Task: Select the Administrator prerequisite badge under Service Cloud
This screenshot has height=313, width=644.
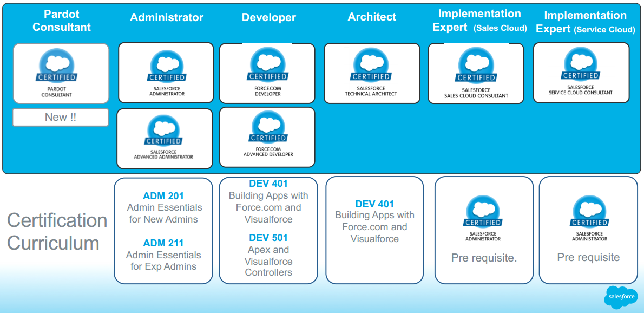Action: coord(589,219)
